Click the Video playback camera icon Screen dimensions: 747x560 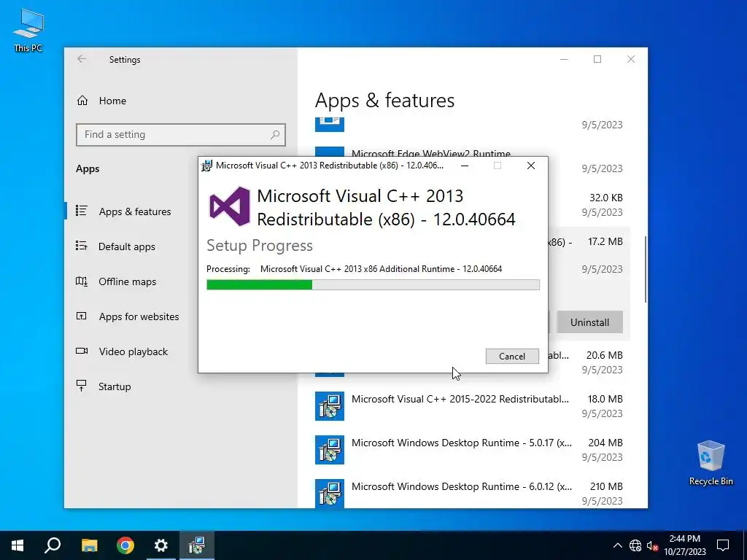[x=82, y=351]
